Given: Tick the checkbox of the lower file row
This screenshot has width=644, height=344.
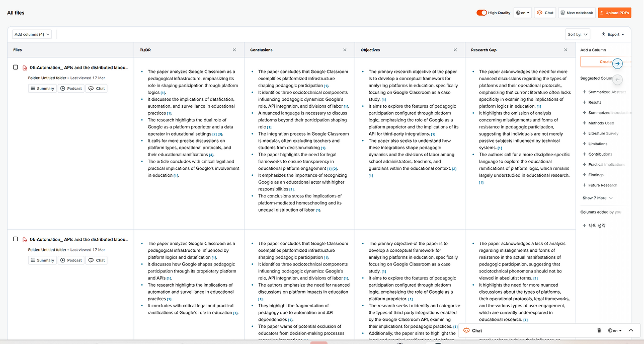Looking at the screenshot, I should pos(16,239).
